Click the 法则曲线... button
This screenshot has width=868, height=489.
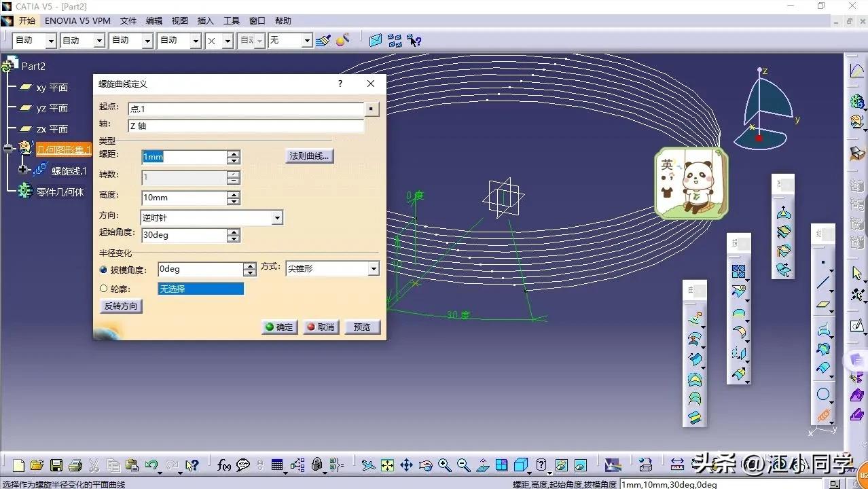coord(309,156)
